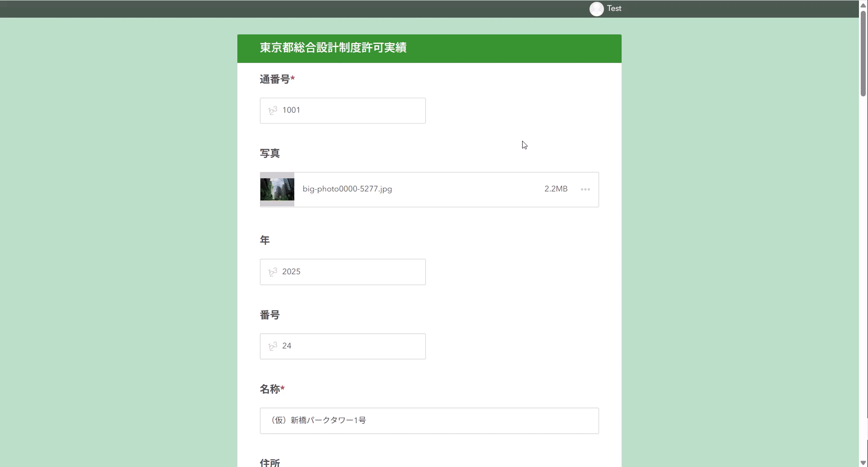868x467 pixels.
Task: Click the 通番号 input field with 1001
Action: pyautogui.click(x=343, y=110)
